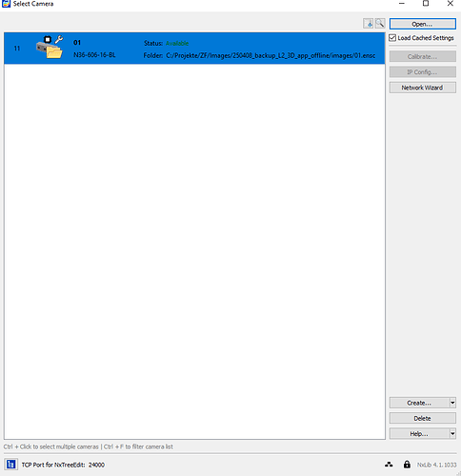Click the Create... button
The height and width of the screenshot is (476, 461).
(419, 403)
